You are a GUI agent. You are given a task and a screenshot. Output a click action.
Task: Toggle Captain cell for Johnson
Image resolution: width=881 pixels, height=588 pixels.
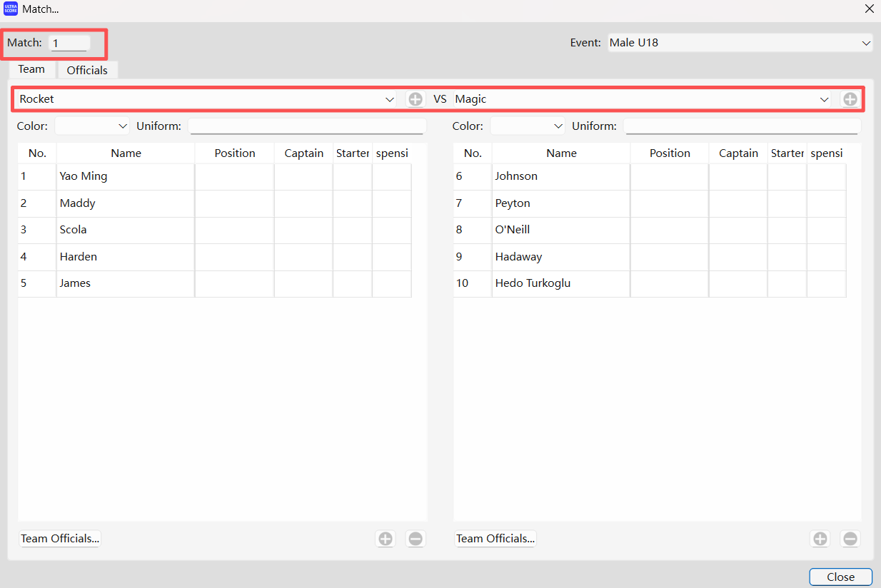pos(738,176)
